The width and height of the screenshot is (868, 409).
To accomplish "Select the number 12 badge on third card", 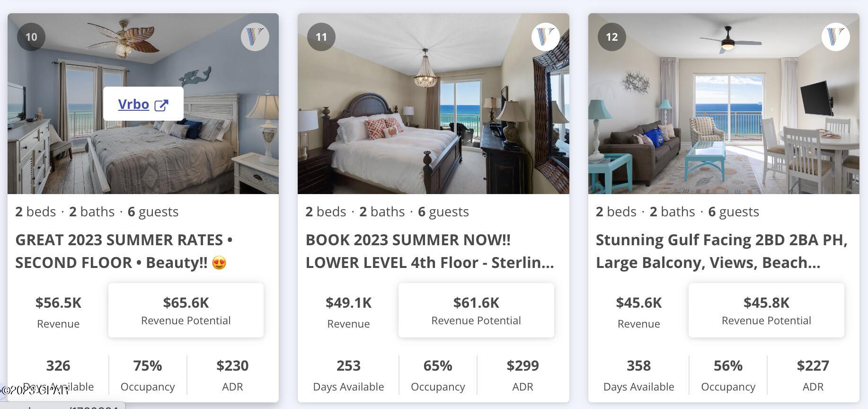I will tap(612, 36).
